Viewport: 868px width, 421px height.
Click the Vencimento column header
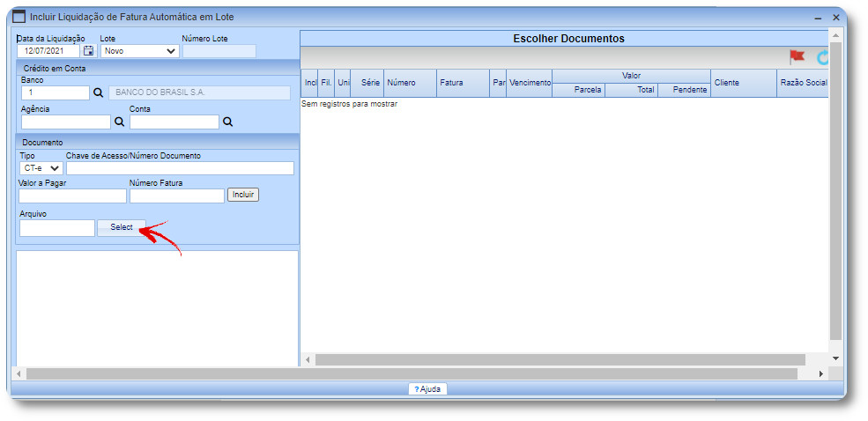pos(530,83)
